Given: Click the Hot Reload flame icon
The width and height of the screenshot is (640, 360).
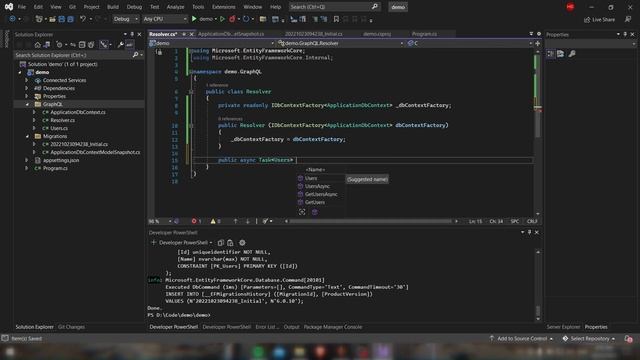Looking at the screenshot, I should click(232, 19).
